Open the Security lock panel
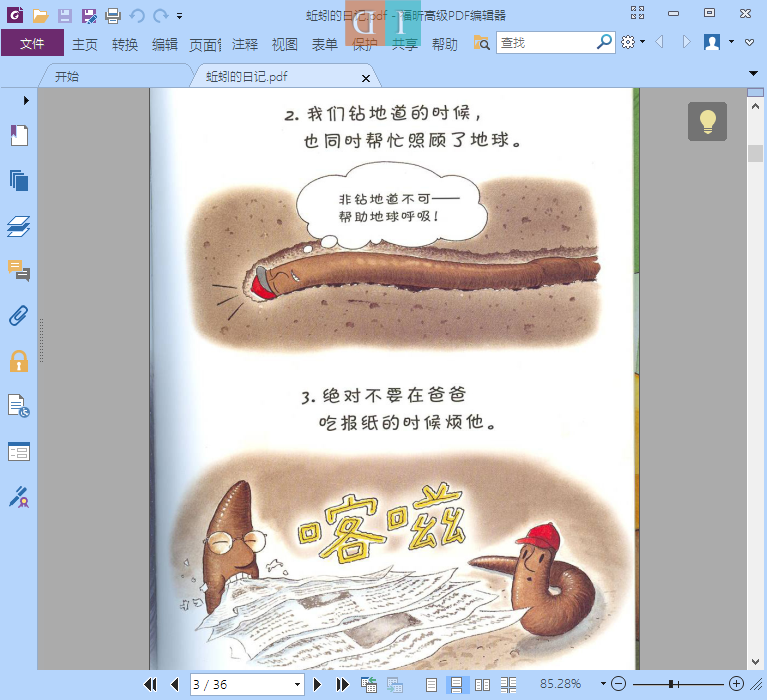The height and width of the screenshot is (700, 767). [x=19, y=361]
